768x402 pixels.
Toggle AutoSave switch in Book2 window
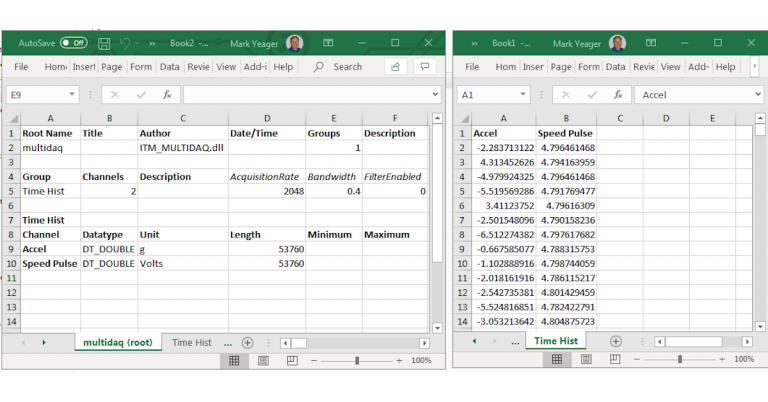pyautogui.click(x=73, y=43)
